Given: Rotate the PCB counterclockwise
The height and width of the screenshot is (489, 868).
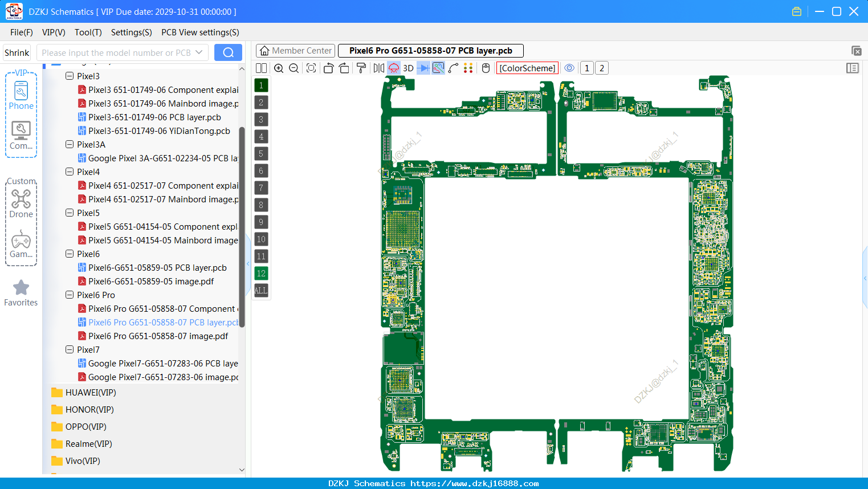Looking at the screenshot, I should pyautogui.click(x=328, y=68).
